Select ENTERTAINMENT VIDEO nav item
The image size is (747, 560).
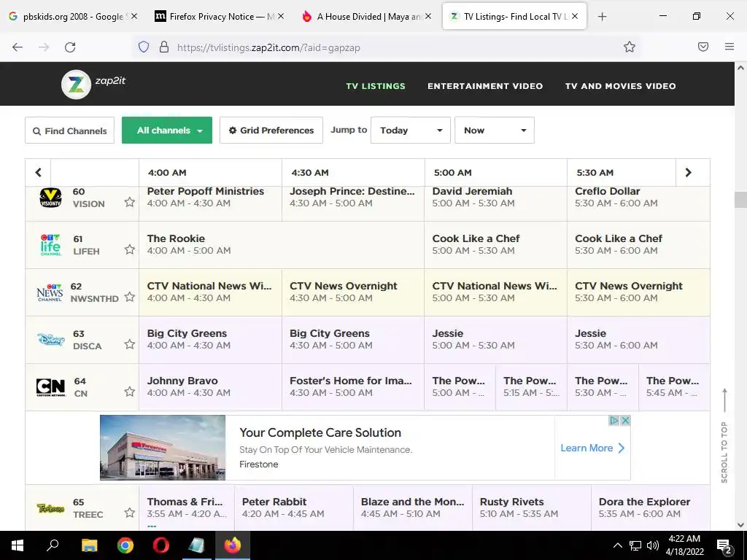pyautogui.click(x=485, y=86)
